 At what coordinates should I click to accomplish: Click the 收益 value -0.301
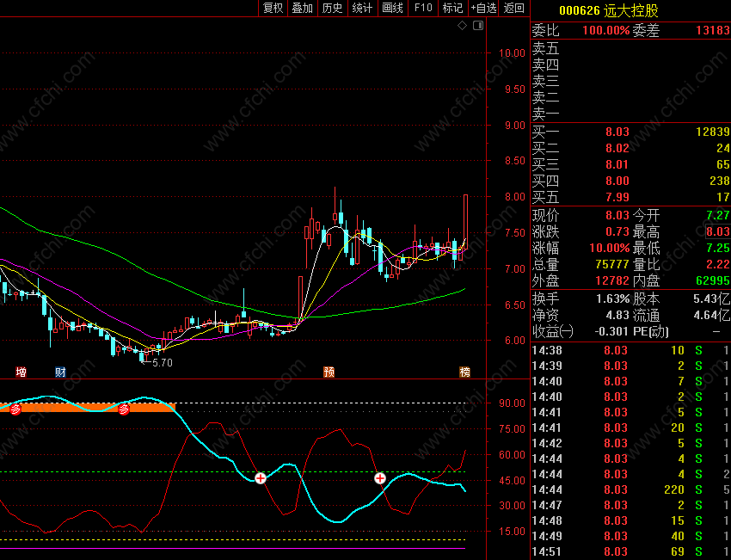click(x=611, y=331)
